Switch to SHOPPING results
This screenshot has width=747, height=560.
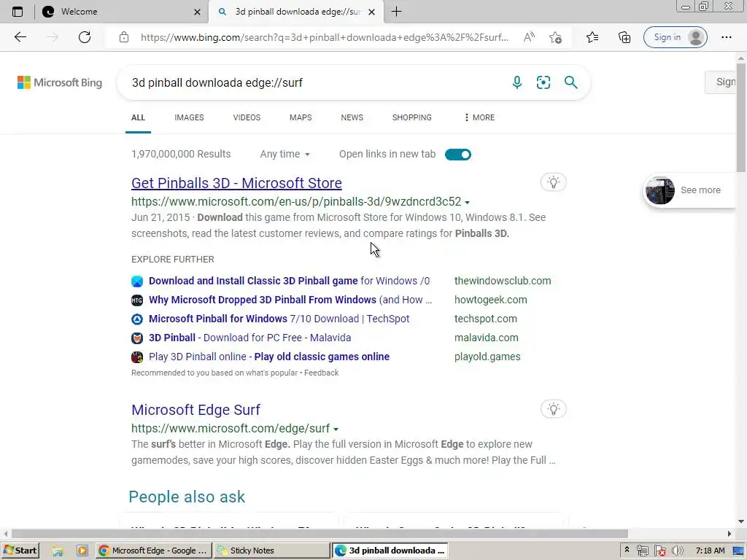[x=412, y=117]
